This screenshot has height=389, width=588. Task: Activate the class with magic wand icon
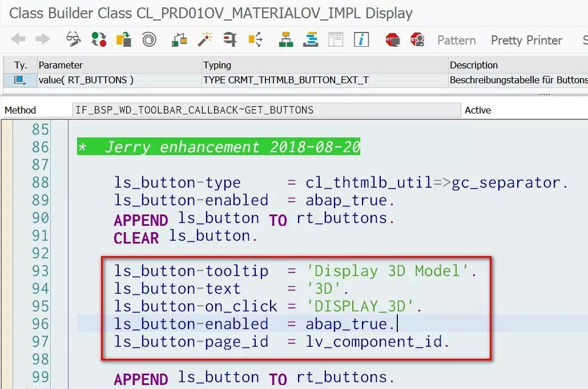pyautogui.click(x=205, y=39)
